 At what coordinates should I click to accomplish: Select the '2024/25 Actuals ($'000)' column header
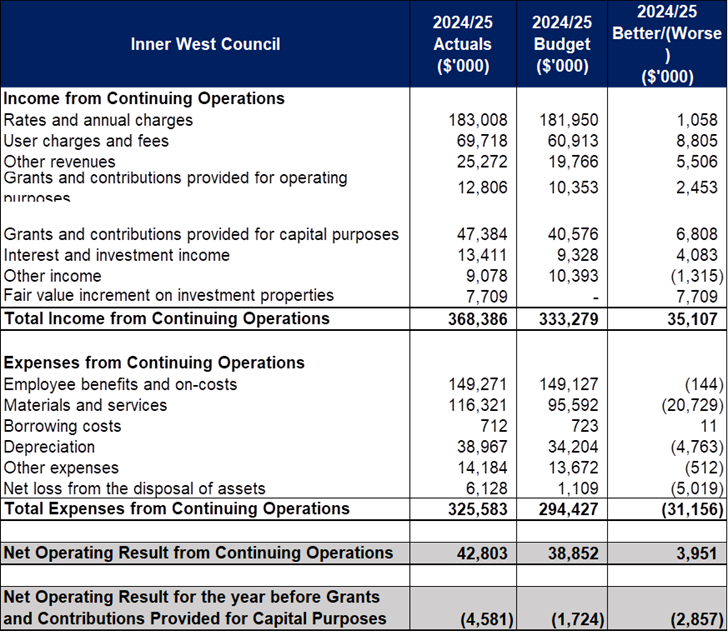463,44
